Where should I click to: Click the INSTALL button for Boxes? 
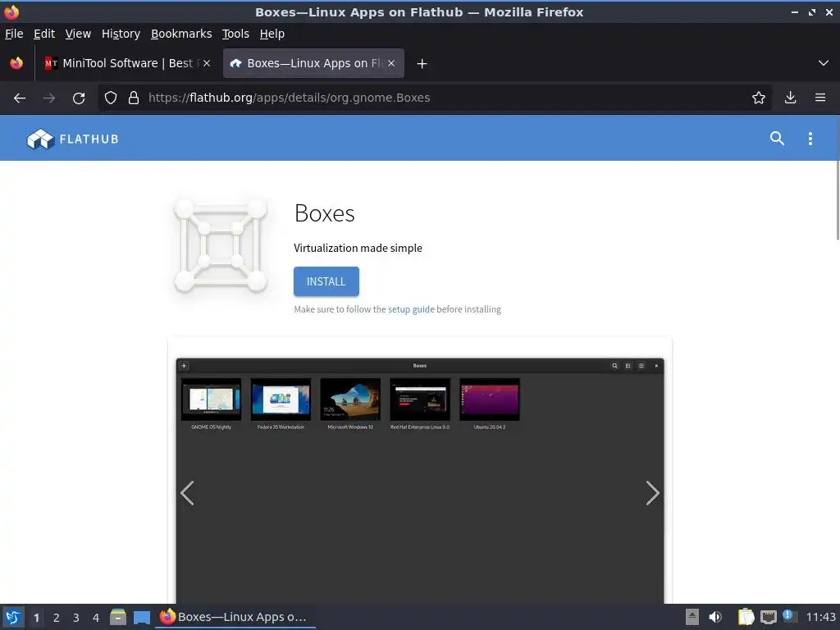pos(326,281)
